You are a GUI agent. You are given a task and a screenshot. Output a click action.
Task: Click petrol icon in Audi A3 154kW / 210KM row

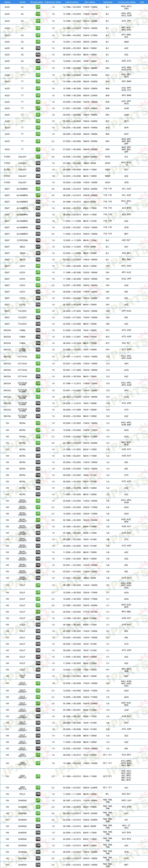38,35
